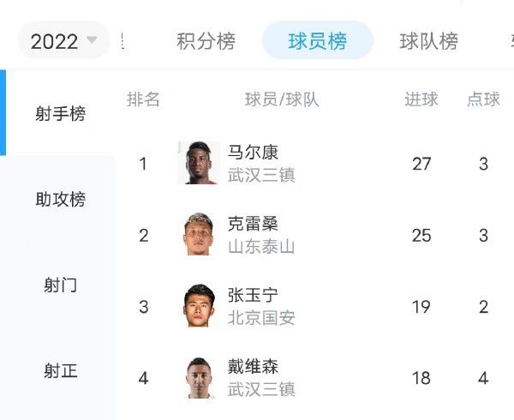This screenshot has width=514, height=420.
Task: Open player name 马尔康
Action: pyautogui.click(x=253, y=153)
